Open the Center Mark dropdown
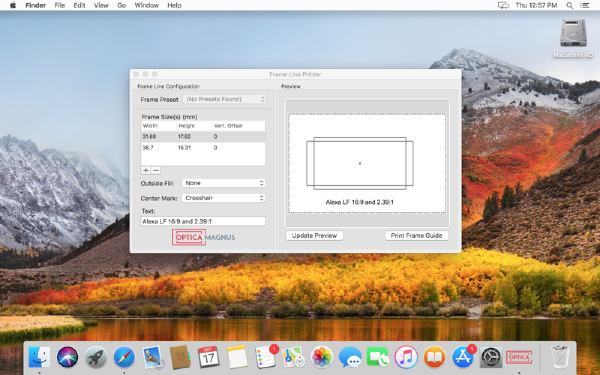 223,198
